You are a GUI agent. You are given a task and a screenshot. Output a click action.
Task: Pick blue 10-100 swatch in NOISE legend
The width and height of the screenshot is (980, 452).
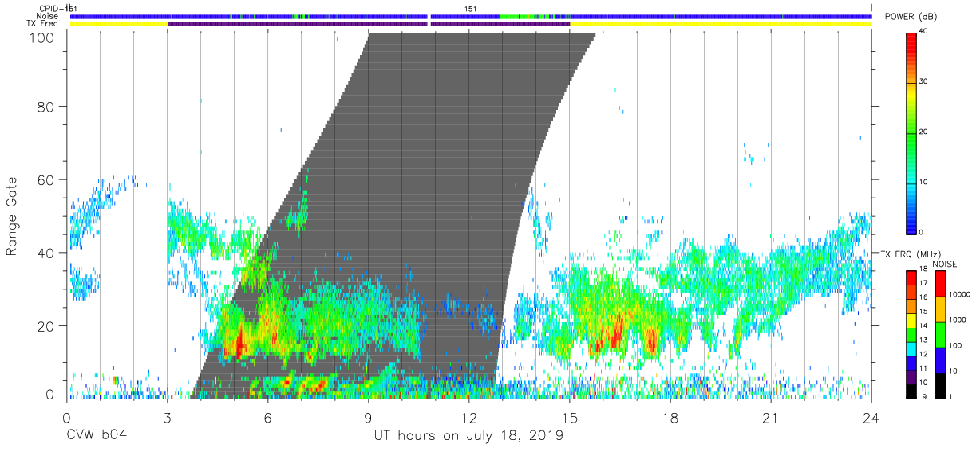coord(939,360)
